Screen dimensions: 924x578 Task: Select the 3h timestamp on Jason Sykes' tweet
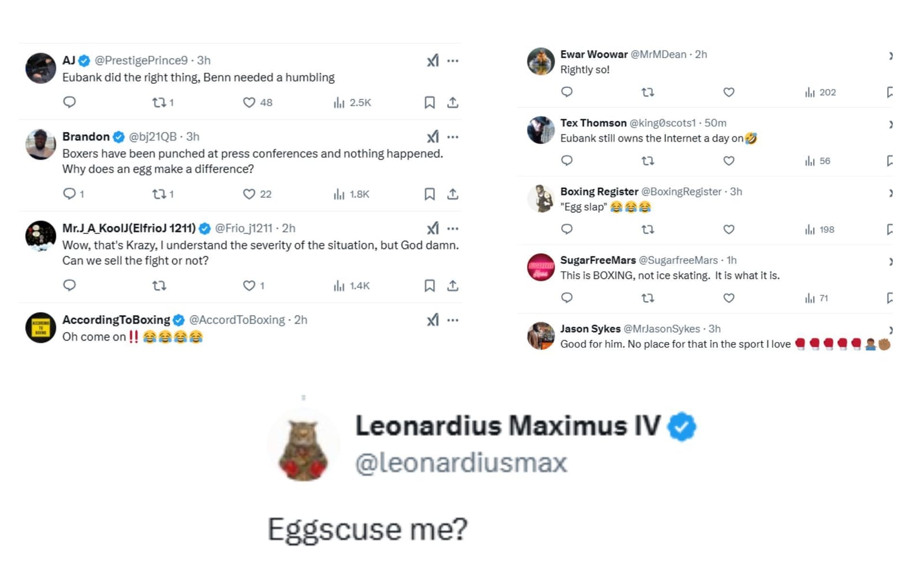715,328
